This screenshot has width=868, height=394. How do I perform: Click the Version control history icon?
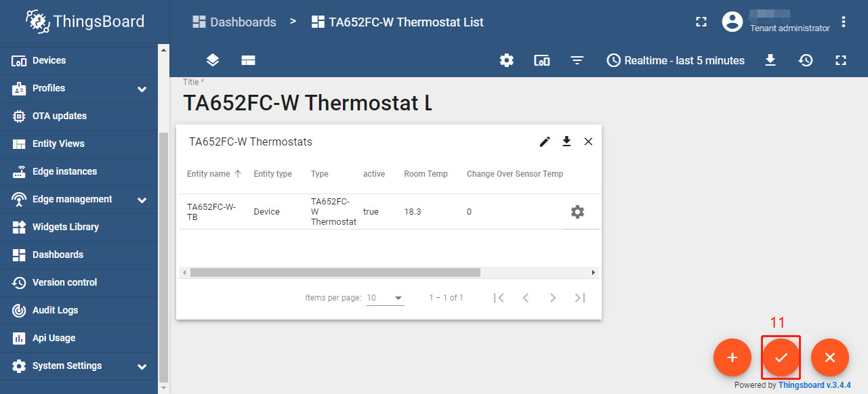click(19, 282)
